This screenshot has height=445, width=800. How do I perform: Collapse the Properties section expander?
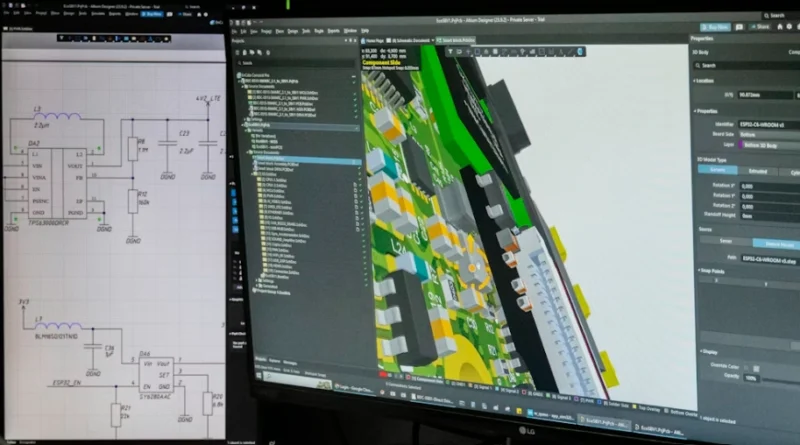(x=695, y=111)
